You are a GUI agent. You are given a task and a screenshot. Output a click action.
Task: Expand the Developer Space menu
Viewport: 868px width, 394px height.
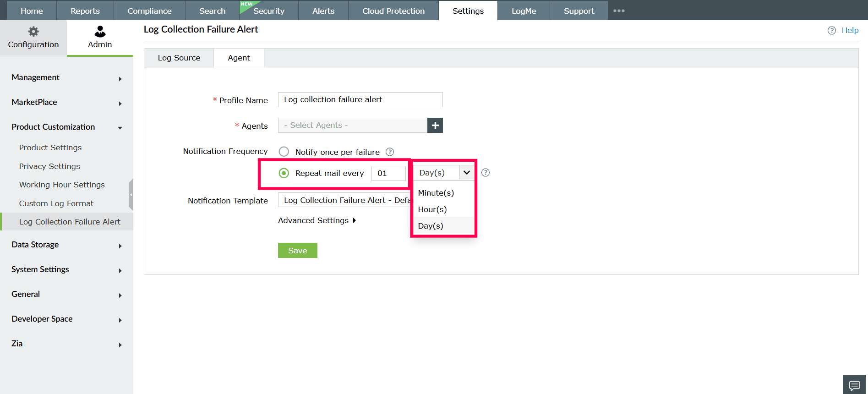[67, 319]
